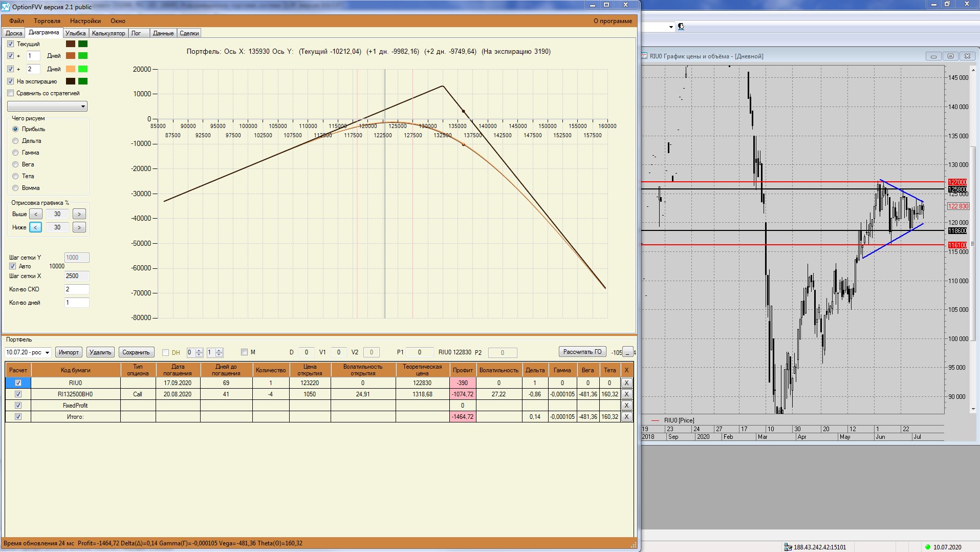Increase the 'Выше' chart percentage with right arrow
The image size is (980, 552).
pyautogui.click(x=79, y=214)
